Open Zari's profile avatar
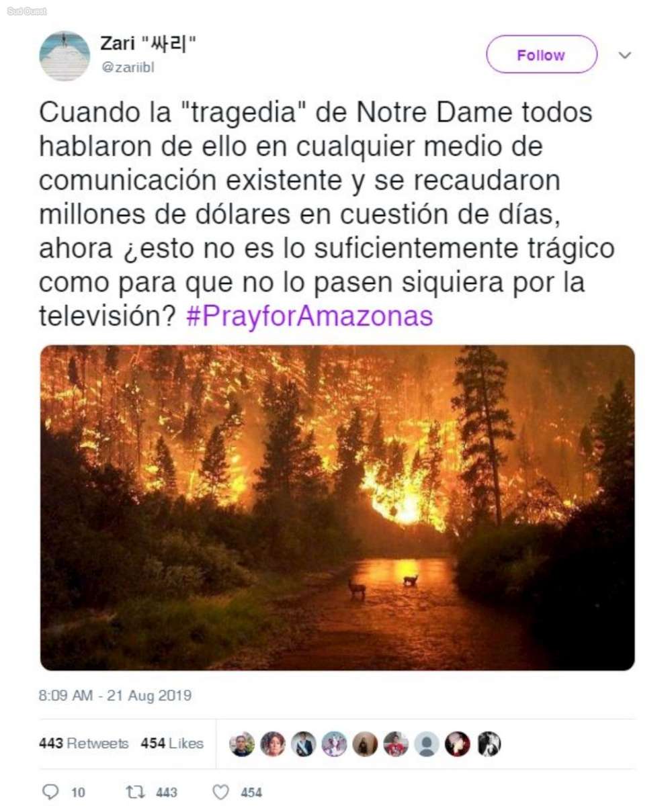The width and height of the screenshot is (672, 812). click(65, 55)
